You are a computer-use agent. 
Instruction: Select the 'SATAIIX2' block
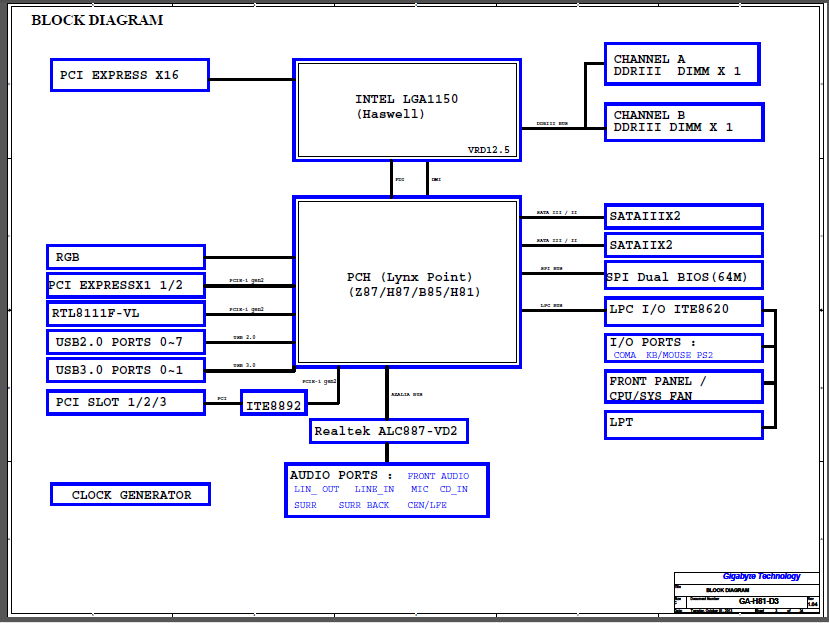coord(684,245)
